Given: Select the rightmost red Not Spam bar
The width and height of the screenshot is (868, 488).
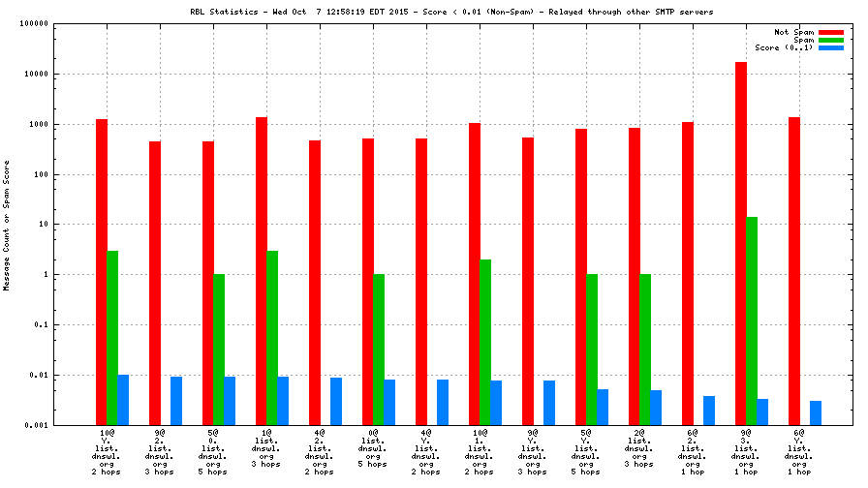Looking at the screenshot, I should (794, 270).
